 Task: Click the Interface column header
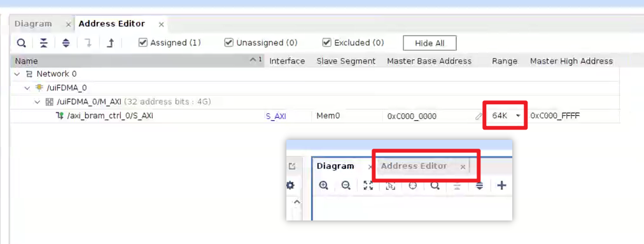pyautogui.click(x=287, y=61)
